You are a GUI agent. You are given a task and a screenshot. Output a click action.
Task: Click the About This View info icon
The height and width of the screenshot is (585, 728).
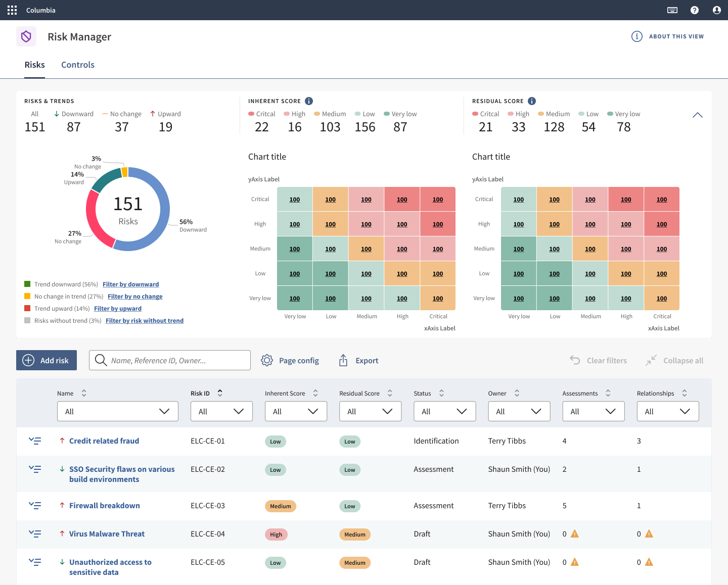[x=637, y=36]
